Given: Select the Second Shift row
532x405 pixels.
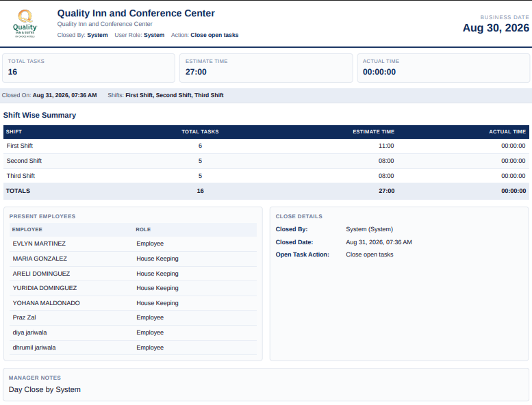Looking at the screenshot, I should click(266, 161).
